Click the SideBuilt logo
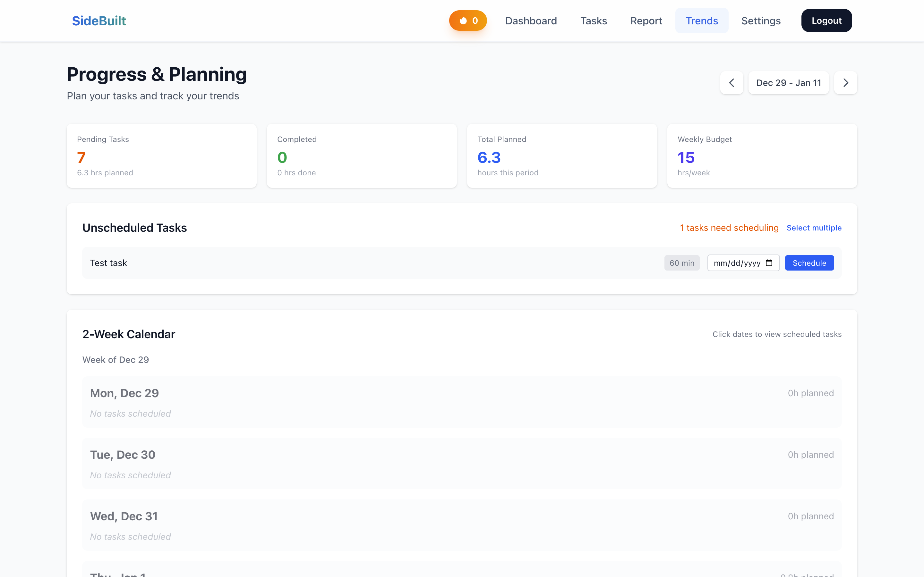The width and height of the screenshot is (924, 577). coord(98,21)
